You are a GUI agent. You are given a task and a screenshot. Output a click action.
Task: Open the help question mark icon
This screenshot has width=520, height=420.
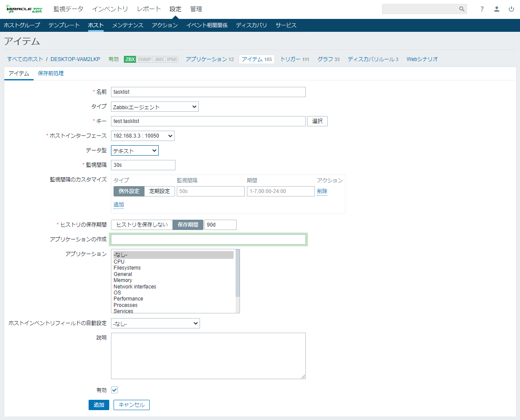coord(482,9)
